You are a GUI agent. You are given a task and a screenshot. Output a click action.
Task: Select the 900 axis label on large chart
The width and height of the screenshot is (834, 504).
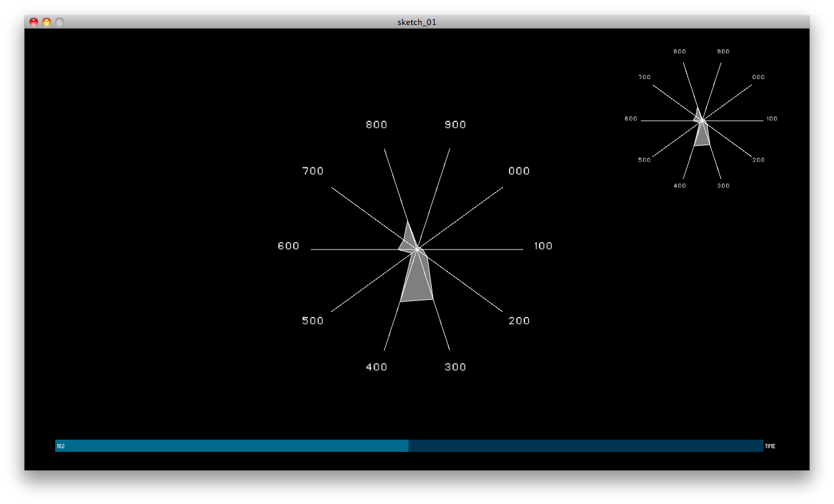455,124
